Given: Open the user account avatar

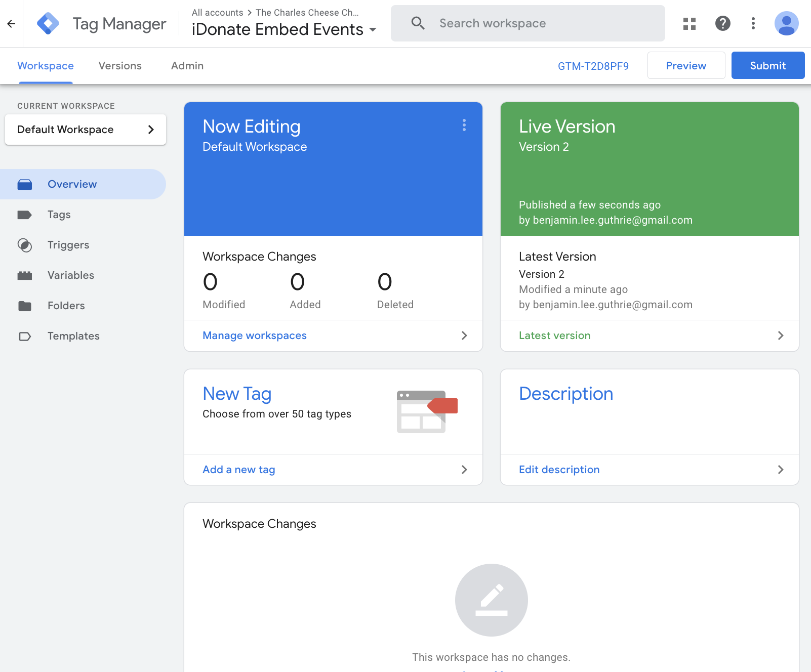Looking at the screenshot, I should tap(787, 23).
